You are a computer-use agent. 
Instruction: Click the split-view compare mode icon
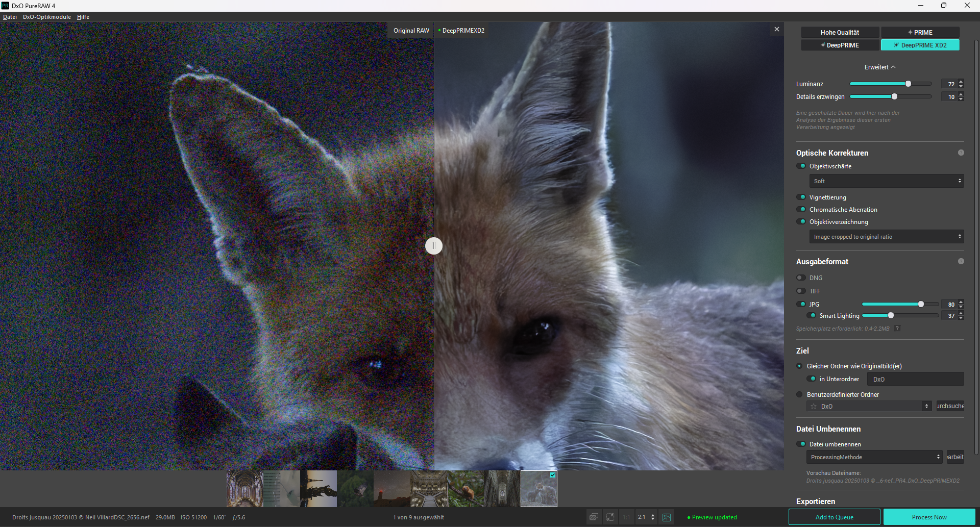[667, 517]
